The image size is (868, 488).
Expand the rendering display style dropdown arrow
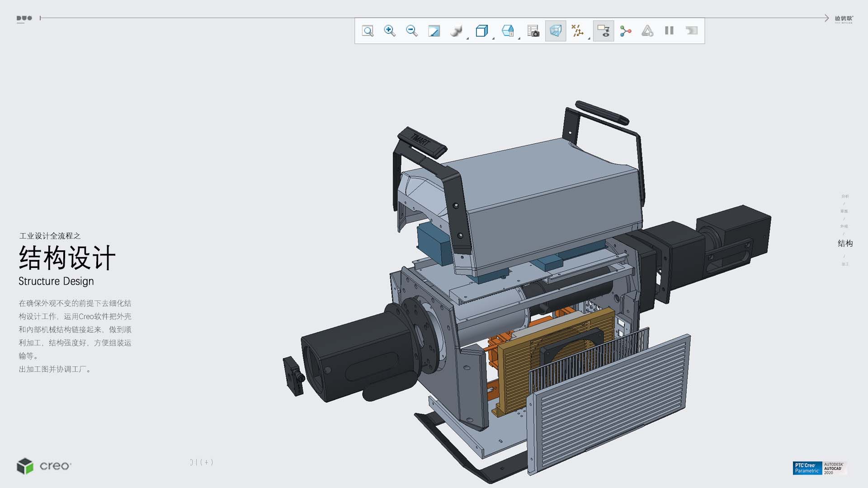click(x=467, y=39)
